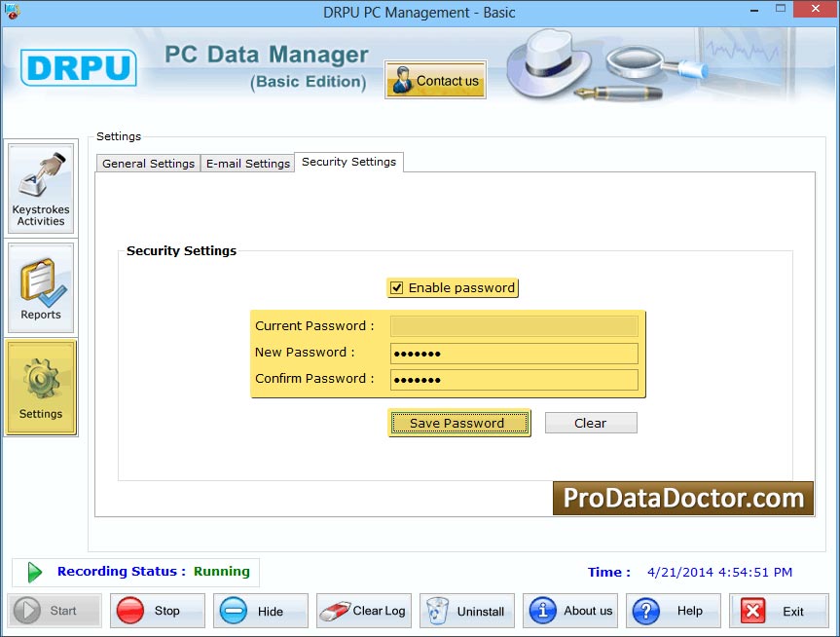Focus the New Password field
This screenshot has width=840, height=637.
tap(514, 354)
